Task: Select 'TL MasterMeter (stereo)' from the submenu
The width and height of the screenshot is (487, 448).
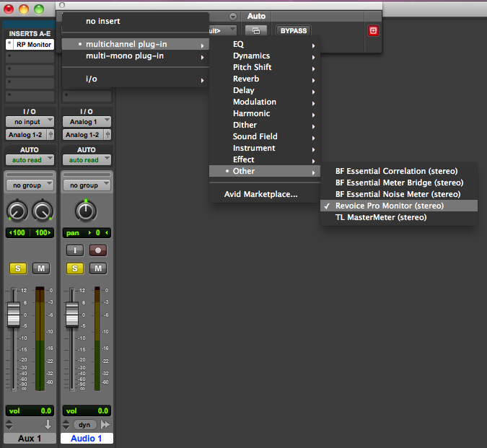Action: [x=380, y=217]
